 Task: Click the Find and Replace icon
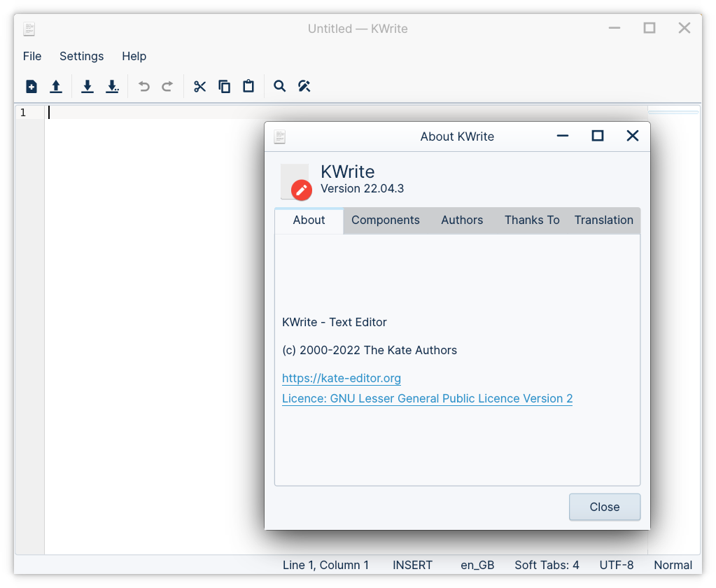[304, 86]
